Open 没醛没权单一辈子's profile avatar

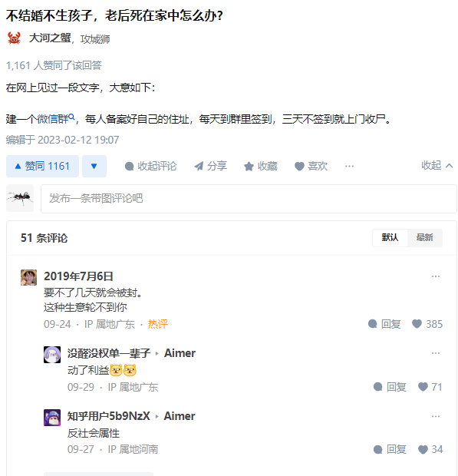52,355
